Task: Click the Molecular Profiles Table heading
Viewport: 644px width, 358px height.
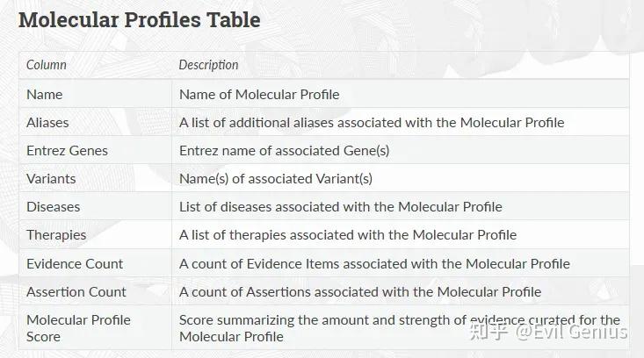Action: point(139,19)
